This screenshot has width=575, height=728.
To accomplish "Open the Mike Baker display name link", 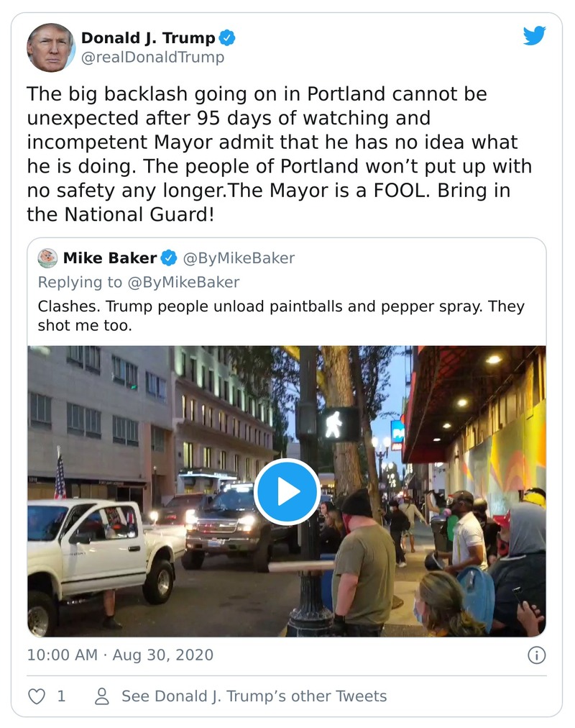I will coord(109,258).
